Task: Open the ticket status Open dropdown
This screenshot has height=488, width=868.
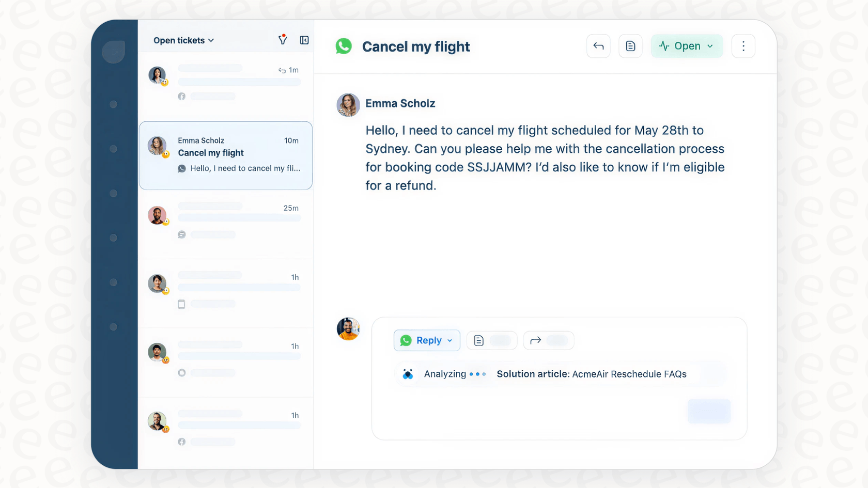Action: point(686,46)
